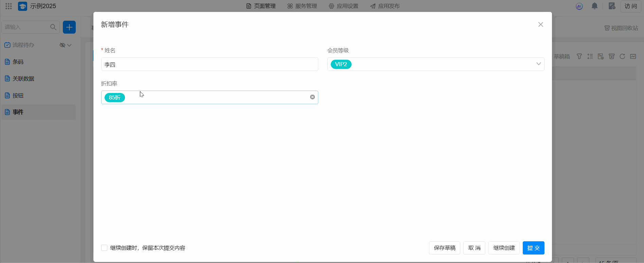Click the AI assistant icon
This screenshot has width=644, height=263.
click(579, 6)
